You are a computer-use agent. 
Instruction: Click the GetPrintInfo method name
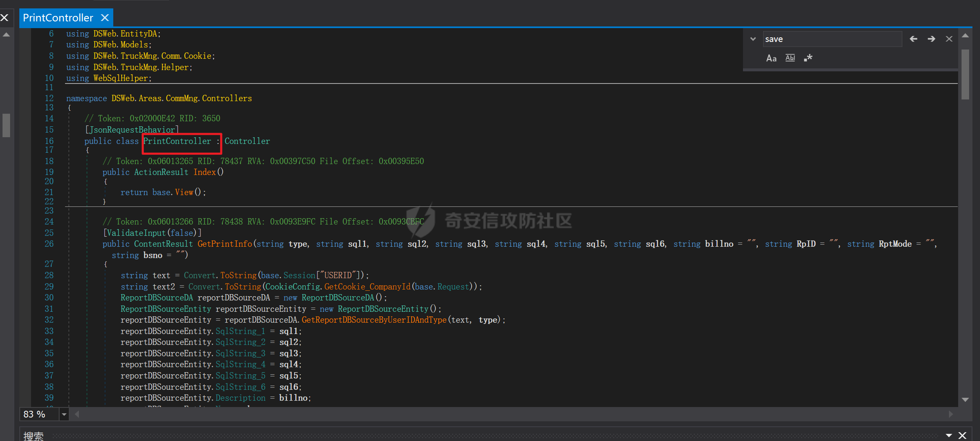[x=225, y=244]
